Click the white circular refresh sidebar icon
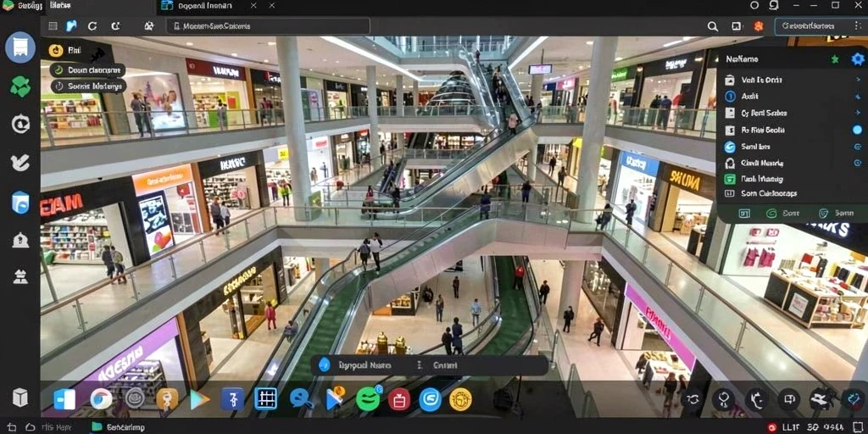Viewport: 868px width, 434px height. [20, 124]
